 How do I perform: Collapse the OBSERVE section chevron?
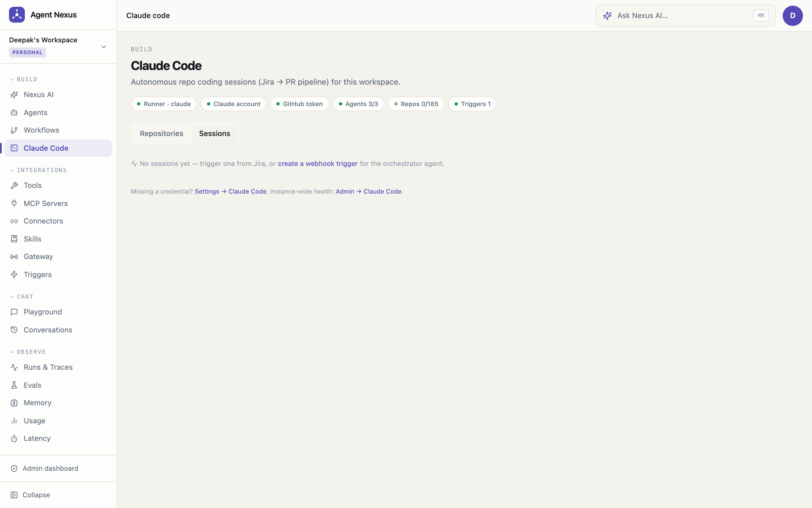pyautogui.click(x=12, y=352)
